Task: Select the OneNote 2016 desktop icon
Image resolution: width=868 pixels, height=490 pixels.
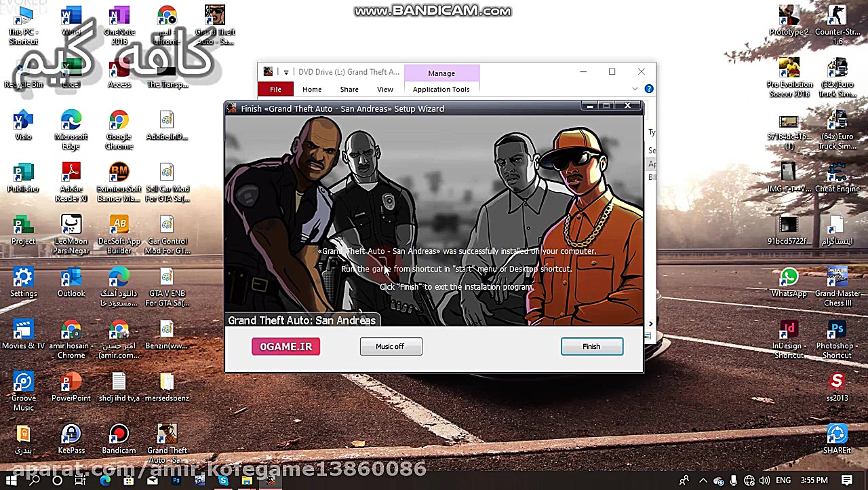Action: click(119, 26)
